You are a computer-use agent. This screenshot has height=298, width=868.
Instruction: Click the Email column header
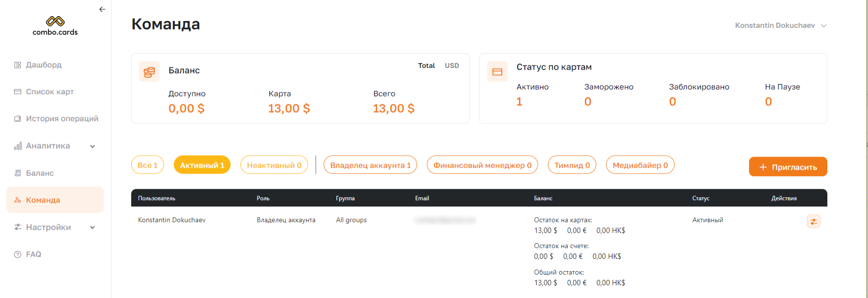point(422,198)
